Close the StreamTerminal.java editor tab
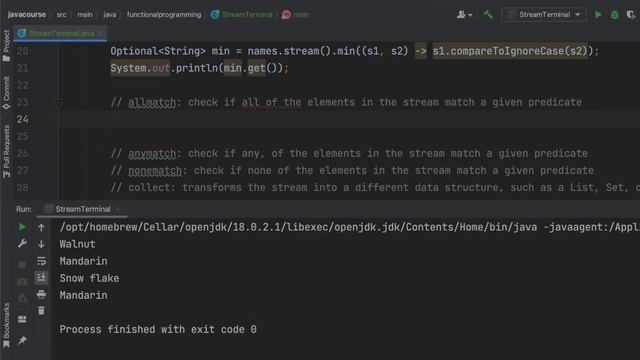The image size is (640, 360). pyautogui.click(x=101, y=33)
